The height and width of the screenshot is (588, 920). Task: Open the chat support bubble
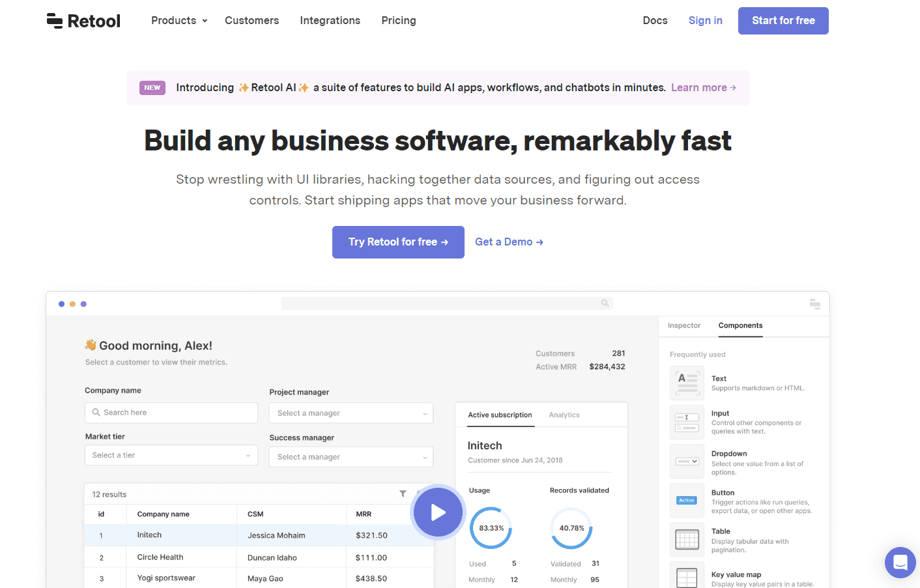tap(900, 563)
